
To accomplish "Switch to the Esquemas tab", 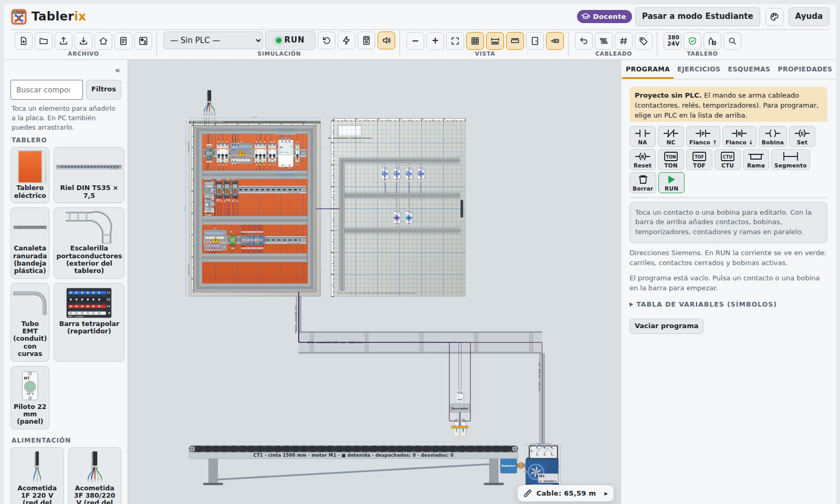I will (x=749, y=69).
